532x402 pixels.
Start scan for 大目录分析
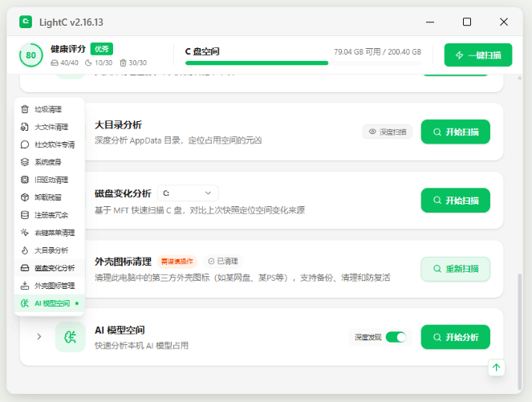pyautogui.click(x=455, y=132)
